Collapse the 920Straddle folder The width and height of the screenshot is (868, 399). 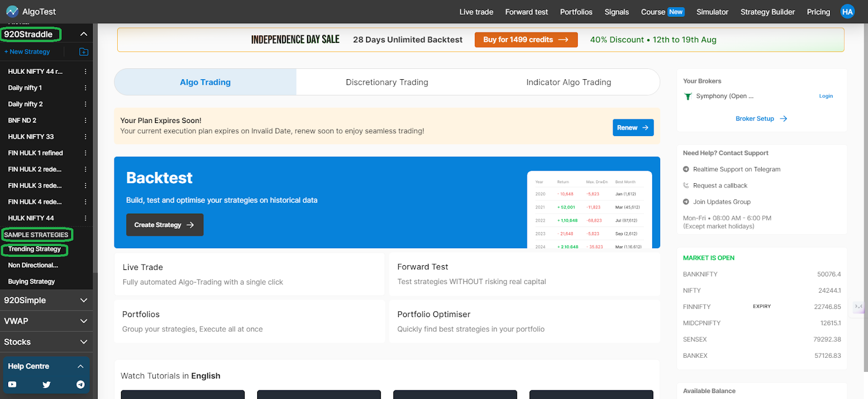[x=84, y=34]
